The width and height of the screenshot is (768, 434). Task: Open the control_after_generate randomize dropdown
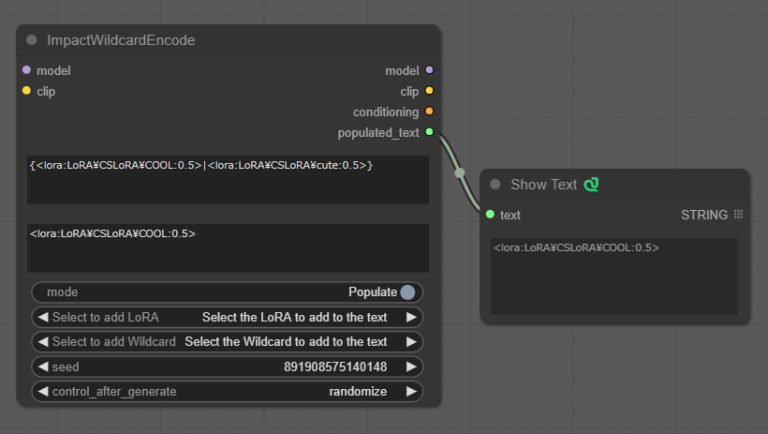click(227, 391)
